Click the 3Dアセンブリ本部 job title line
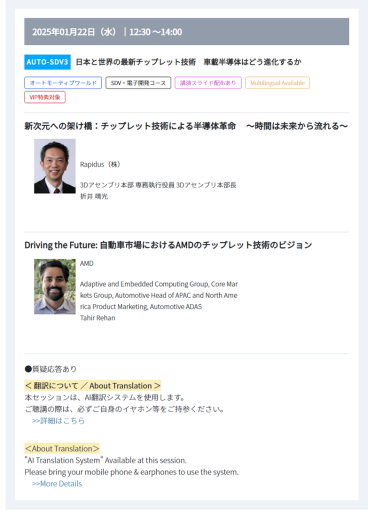Viewport: 375px width, 515px height. [158, 185]
